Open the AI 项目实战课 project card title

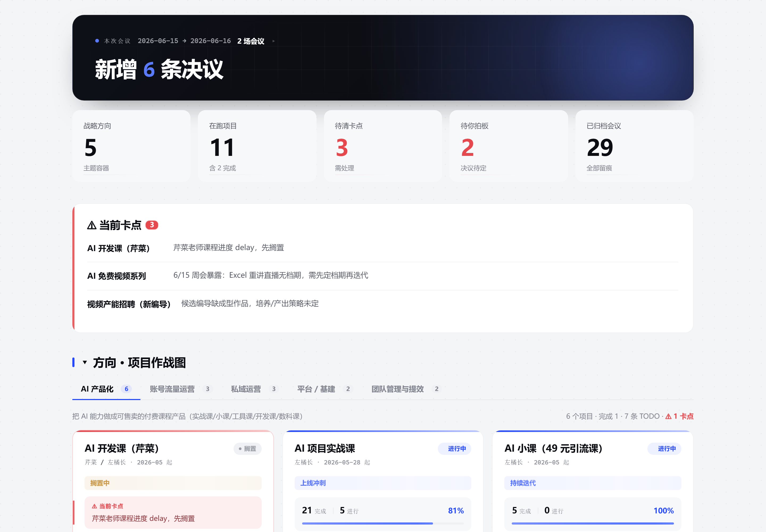[325, 448]
